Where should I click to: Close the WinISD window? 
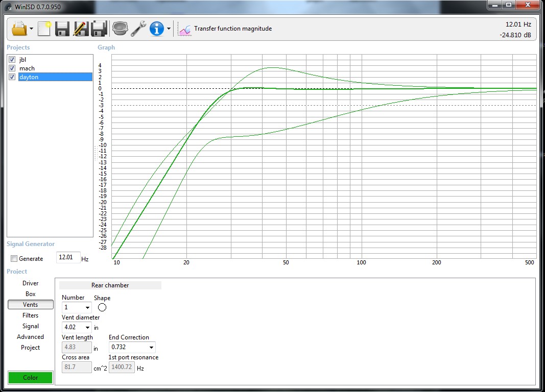pos(528,5)
